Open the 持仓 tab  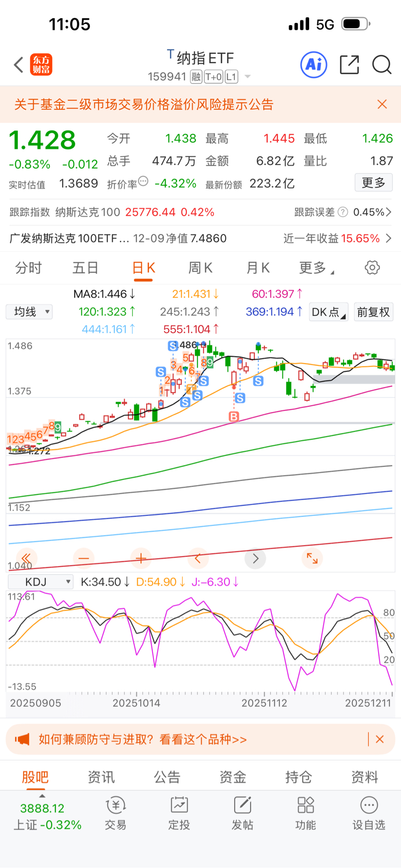tap(299, 777)
